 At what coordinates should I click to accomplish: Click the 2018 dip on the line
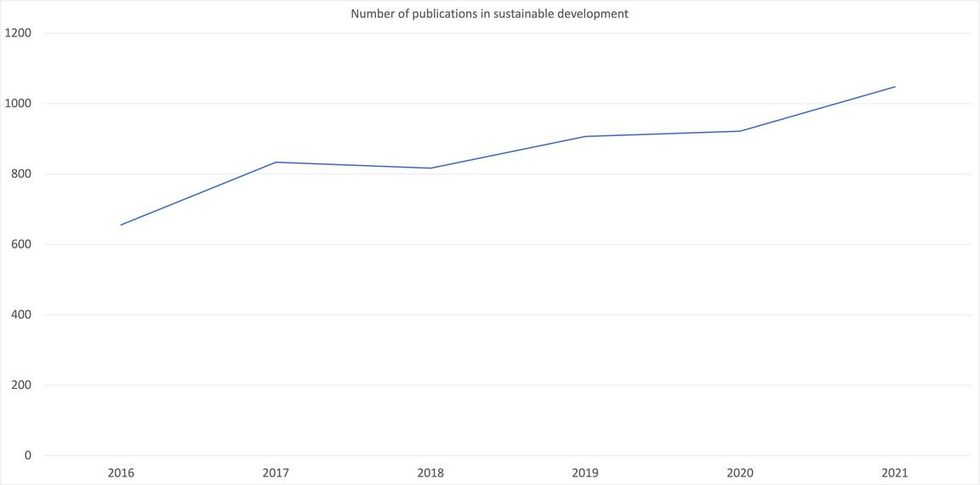(x=430, y=168)
